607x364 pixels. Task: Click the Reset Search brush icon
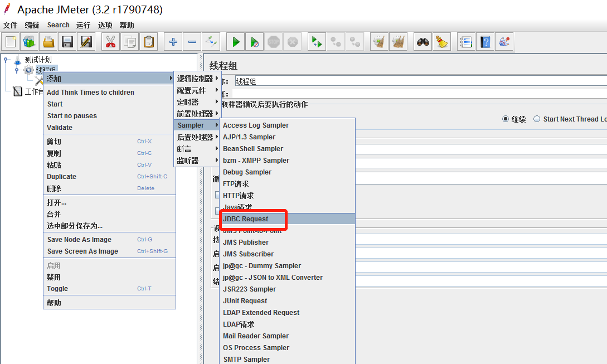click(x=441, y=42)
